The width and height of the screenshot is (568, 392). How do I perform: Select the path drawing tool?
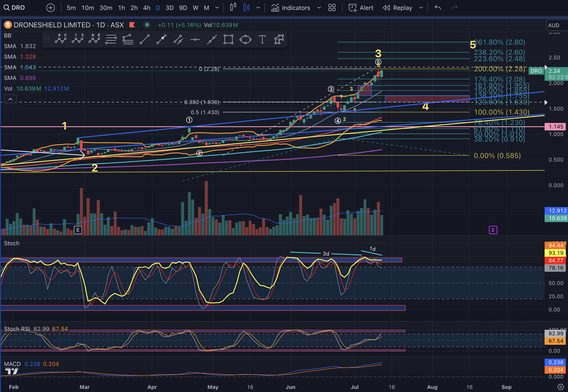(x=279, y=39)
